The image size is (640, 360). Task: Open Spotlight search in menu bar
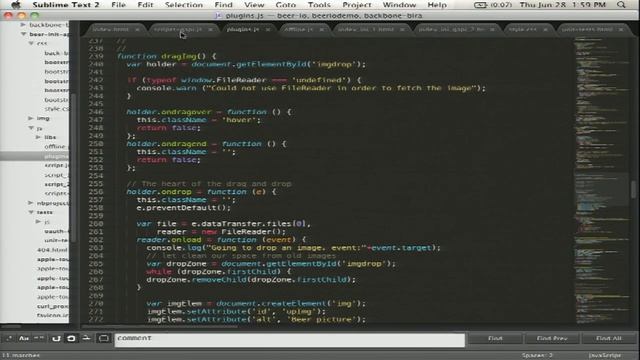tap(621, 5)
